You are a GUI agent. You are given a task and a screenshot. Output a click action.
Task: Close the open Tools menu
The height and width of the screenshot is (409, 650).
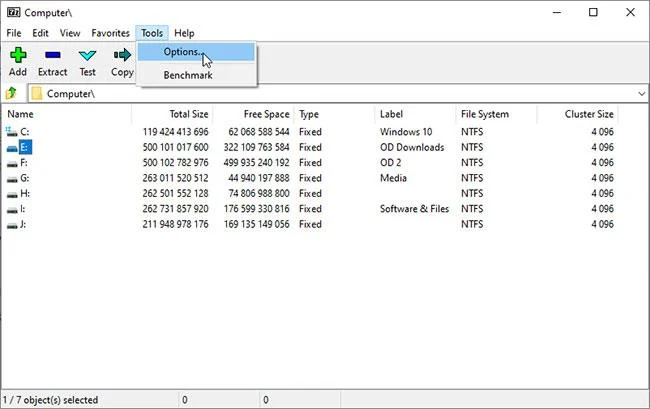tap(152, 33)
